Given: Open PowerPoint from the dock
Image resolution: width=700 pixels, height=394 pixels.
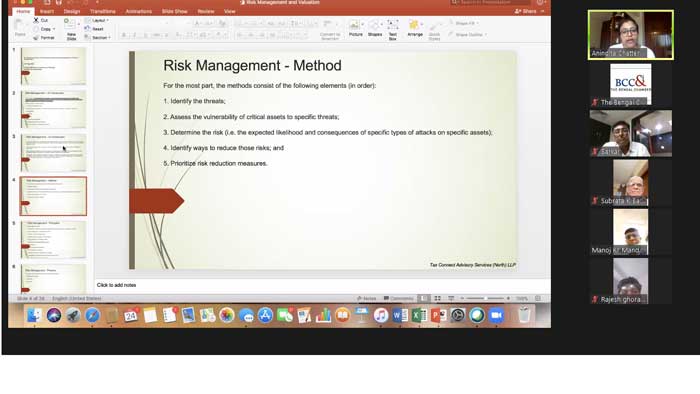Looking at the screenshot, I should click(438, 315).
